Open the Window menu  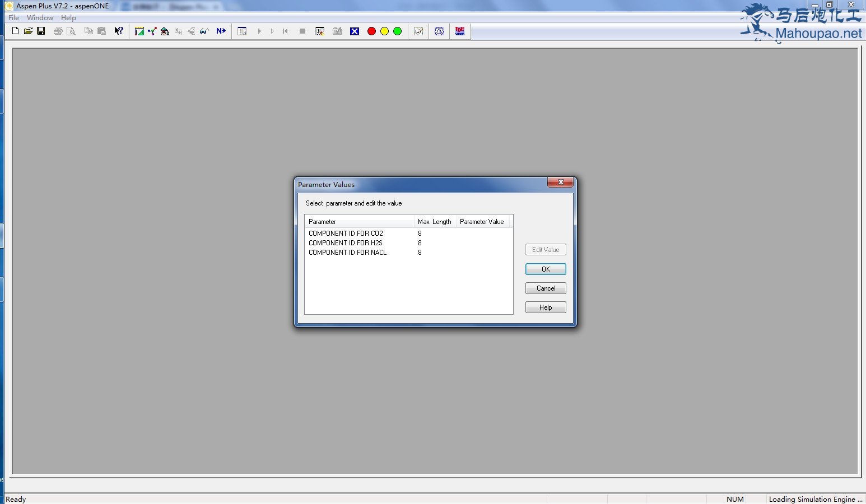point(40,18)
